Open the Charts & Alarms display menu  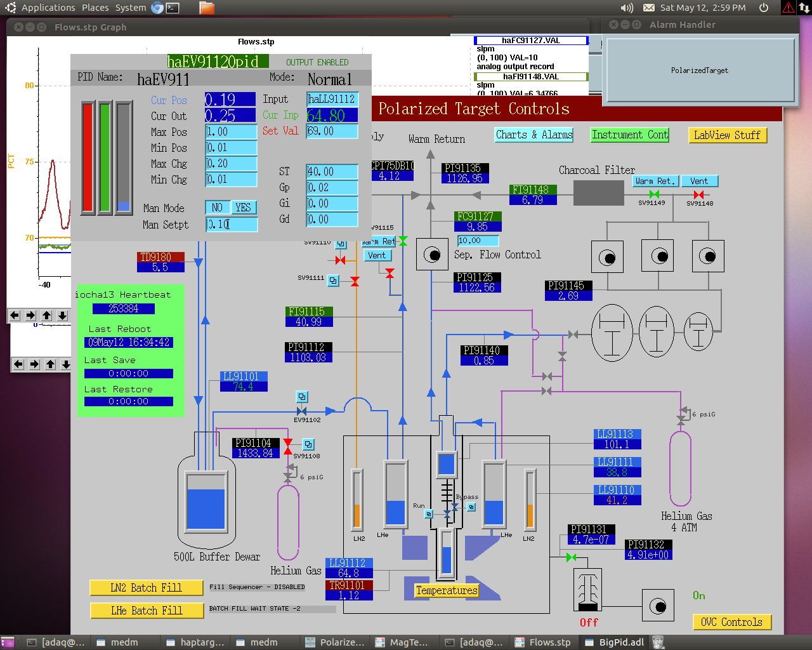pyautogui.click(x=534, y=135)
